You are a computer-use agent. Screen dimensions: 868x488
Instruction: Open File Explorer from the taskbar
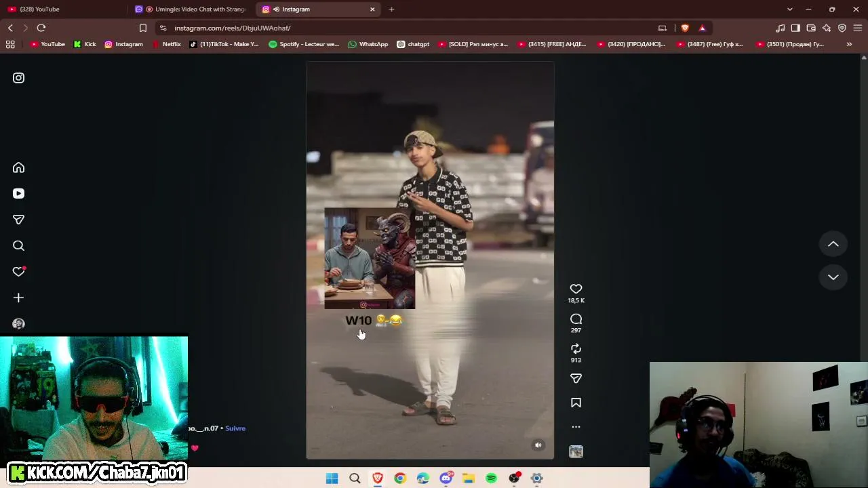[x=469, y=479]
